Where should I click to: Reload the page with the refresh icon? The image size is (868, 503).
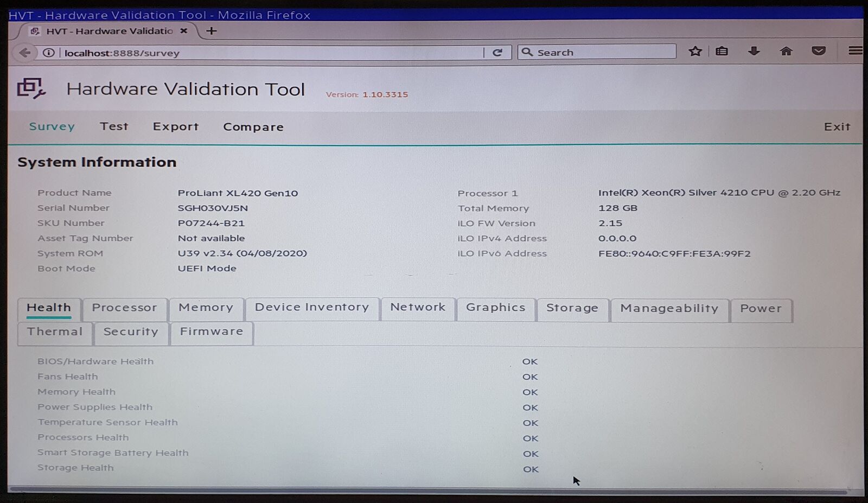(497, 53)
